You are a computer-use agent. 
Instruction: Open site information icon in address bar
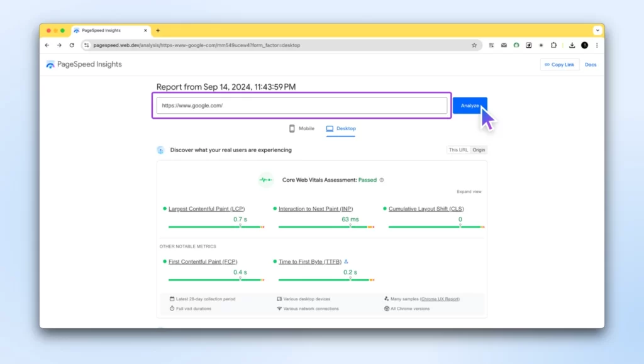[x=86, y=45]
